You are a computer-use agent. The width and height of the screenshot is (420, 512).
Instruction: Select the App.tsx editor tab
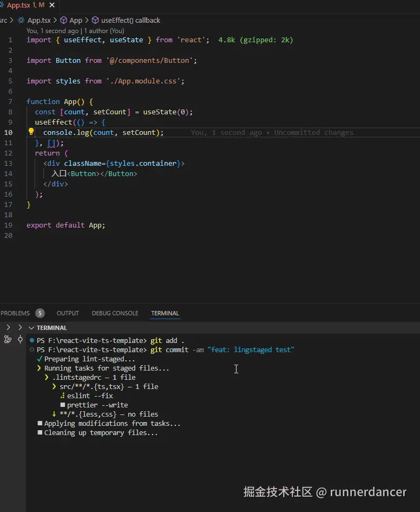tap(25, 5)
